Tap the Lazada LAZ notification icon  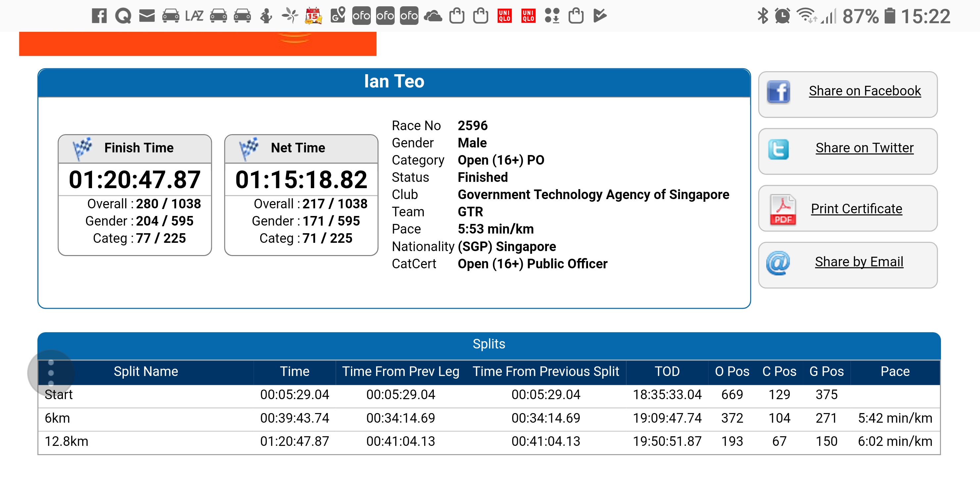coord(194,16)
